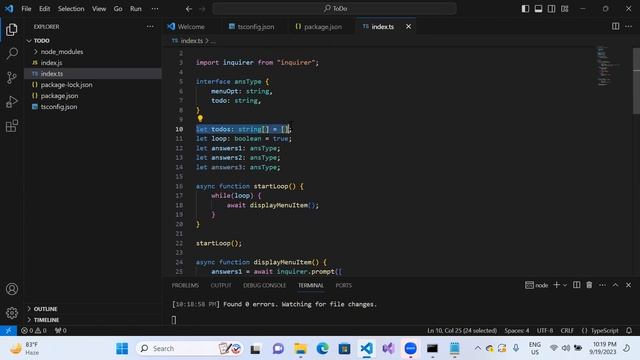The image size is (640, 360).
Task: Switch to the DEBUG CONSOLE tab
Action: (x=264, y=285)
